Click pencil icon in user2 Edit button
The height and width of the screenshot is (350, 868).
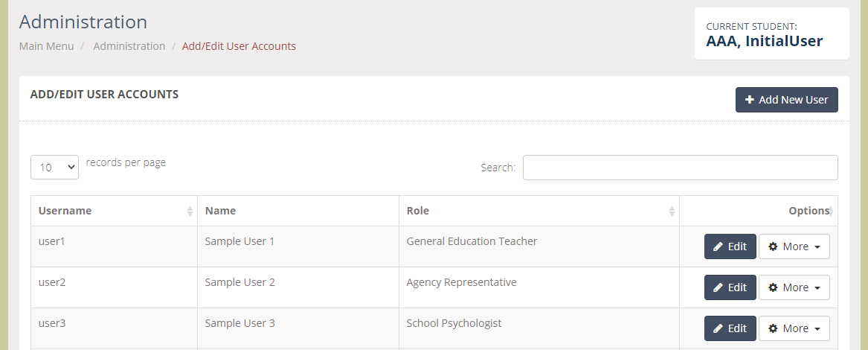point(718,288)
